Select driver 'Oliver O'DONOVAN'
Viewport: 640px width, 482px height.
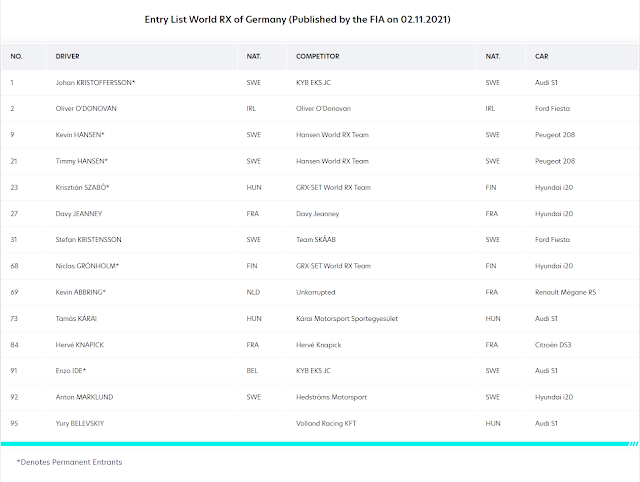click(86, 109)
